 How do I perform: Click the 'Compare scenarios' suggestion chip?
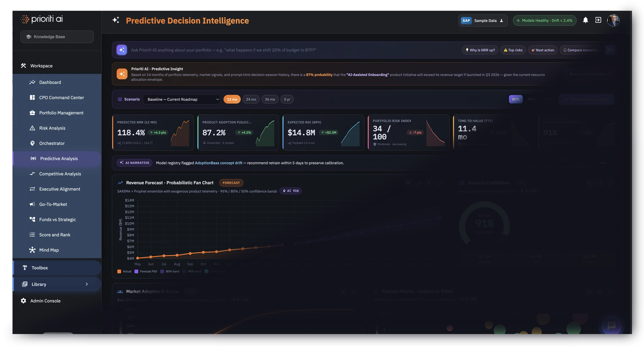coord(581,50)
